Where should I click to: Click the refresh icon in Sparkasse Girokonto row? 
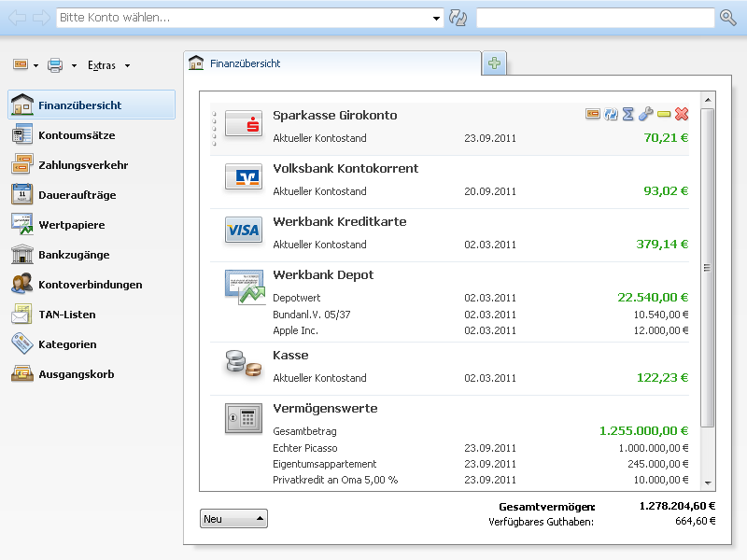click(611, 114)
